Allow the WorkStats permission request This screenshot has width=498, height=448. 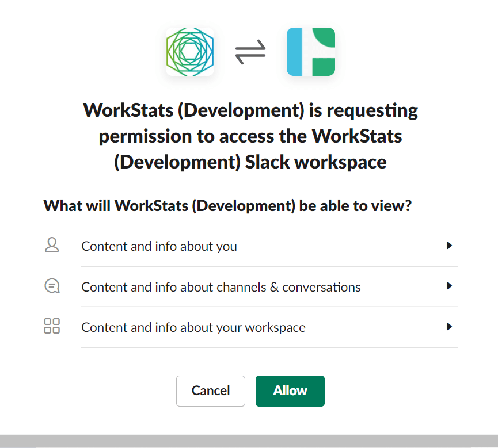(290, 391)
